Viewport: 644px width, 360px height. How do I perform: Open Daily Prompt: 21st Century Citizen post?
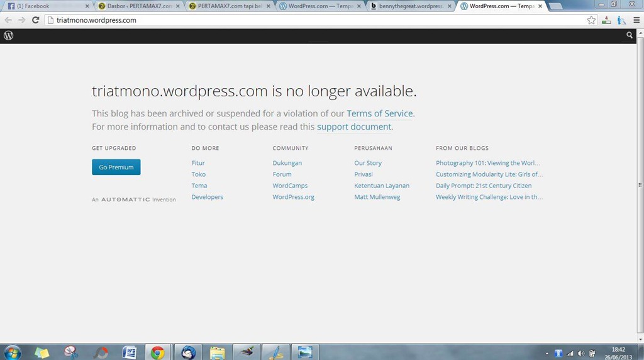tap(483, 186)
